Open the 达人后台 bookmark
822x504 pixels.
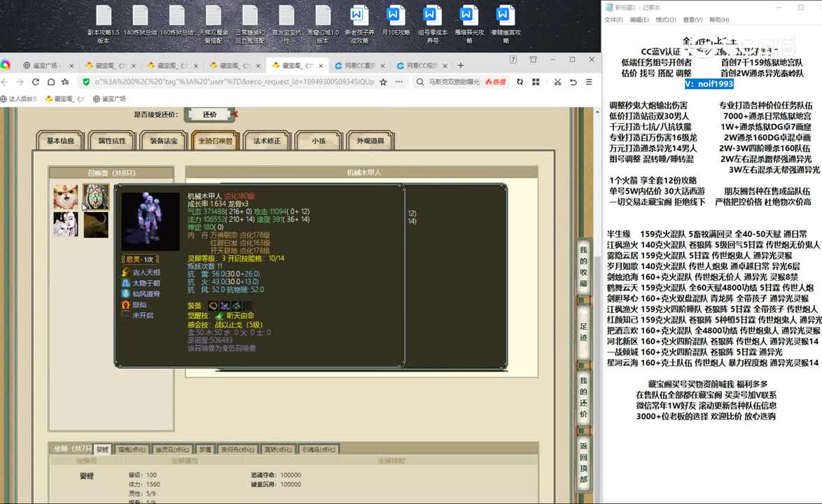tap(19, 99)
